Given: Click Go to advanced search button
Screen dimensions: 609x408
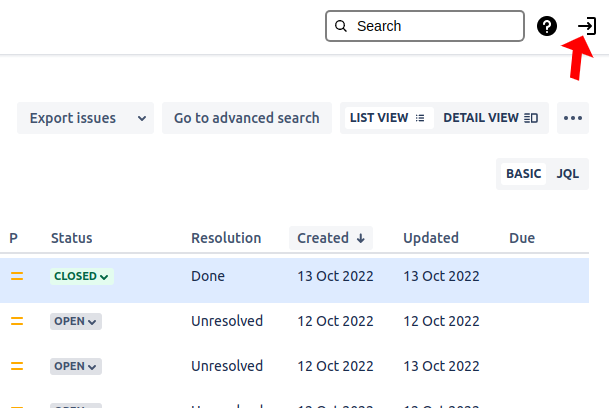Looking at the screenshot, I should pyautogui.click(x=247, y=118).
